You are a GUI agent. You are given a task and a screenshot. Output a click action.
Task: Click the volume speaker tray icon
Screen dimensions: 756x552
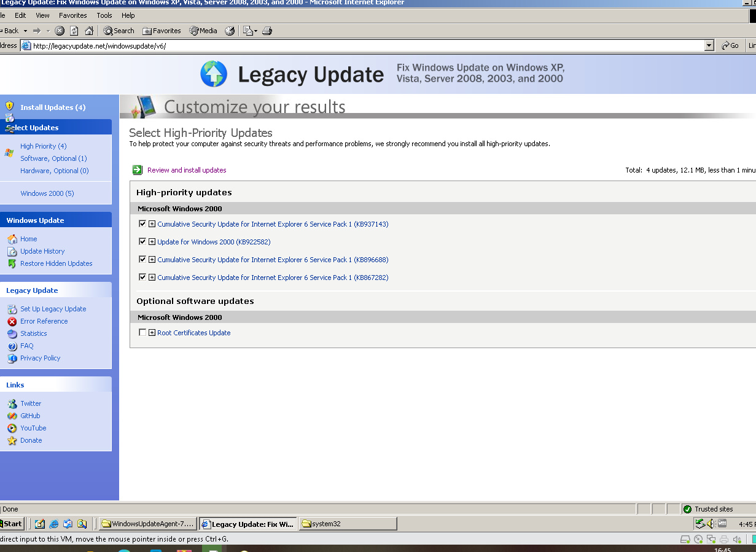click(711, 524)
